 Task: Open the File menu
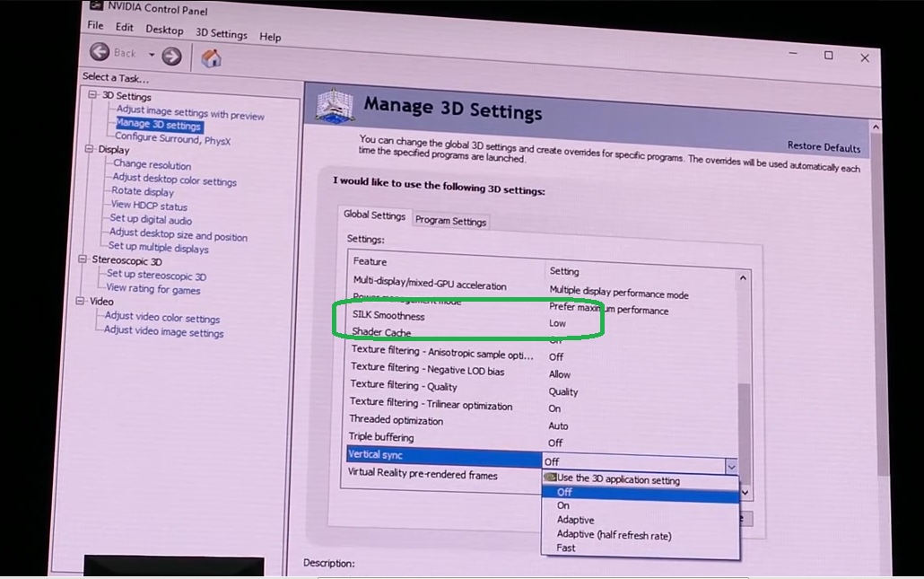click(95, 25)
